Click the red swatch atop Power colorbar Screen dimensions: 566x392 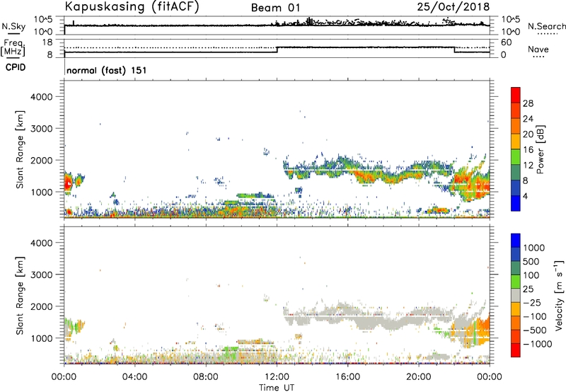[516, 95]
